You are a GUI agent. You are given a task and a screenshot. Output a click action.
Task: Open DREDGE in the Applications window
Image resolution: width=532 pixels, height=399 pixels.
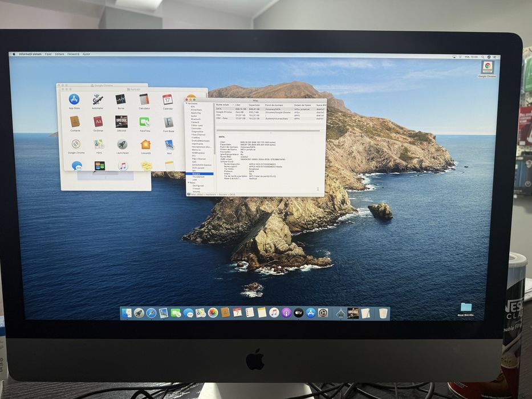pos(121,121)
